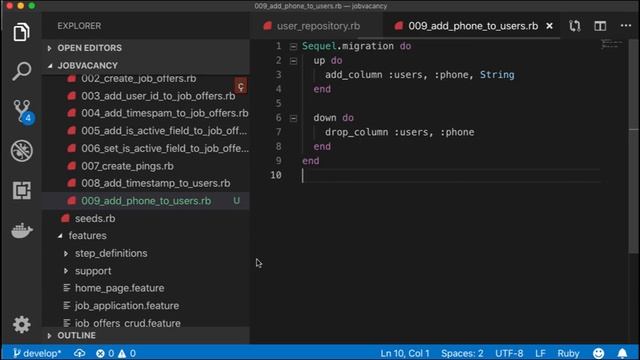Collapse the JOBVACANCY folder section
The width and height of the screenshot is (640, 360).
point(145,65)
